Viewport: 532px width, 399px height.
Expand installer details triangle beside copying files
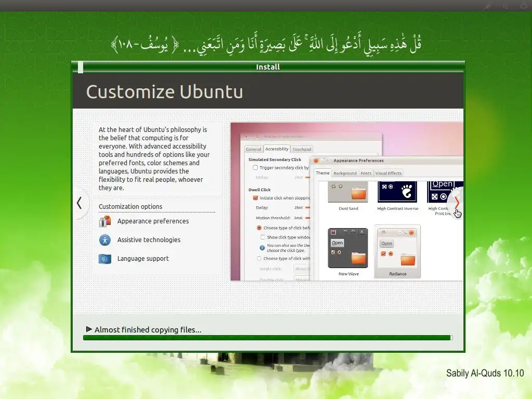coord(89,329)
